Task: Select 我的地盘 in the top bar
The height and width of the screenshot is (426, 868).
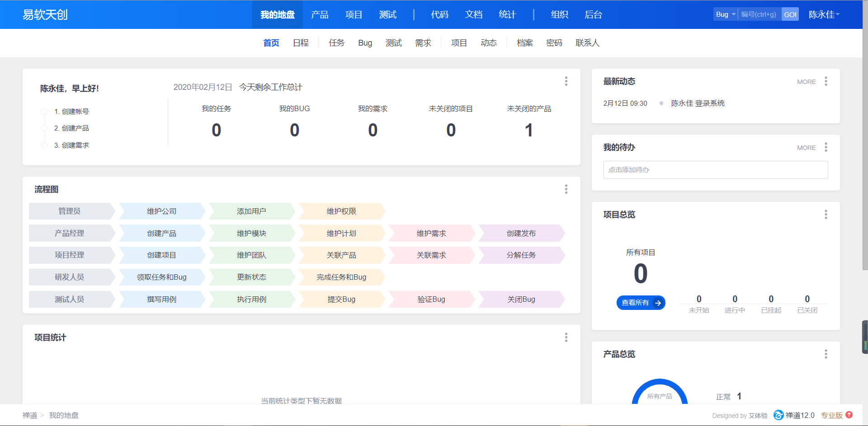Action: coord(278,14)
